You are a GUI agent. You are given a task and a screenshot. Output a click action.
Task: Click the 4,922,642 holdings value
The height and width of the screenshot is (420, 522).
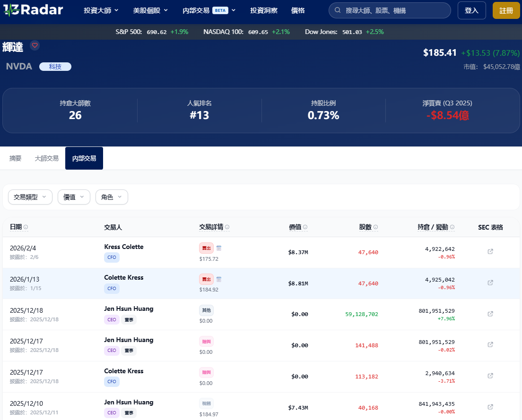440,249
